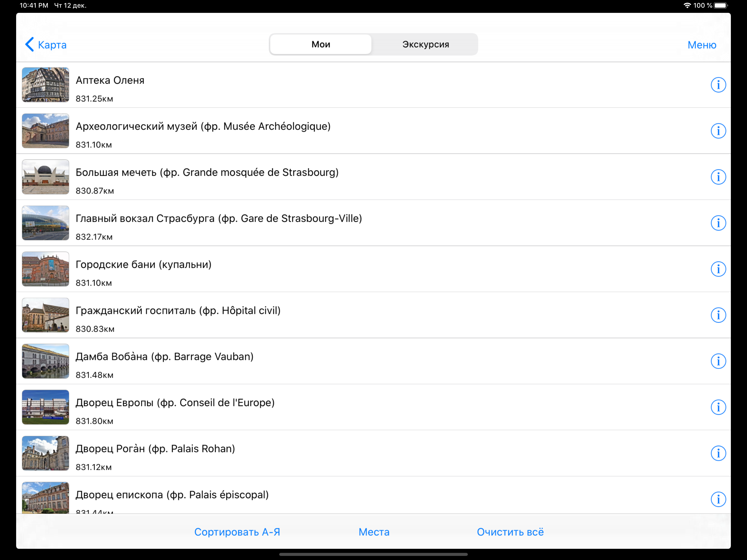Open info for Аптека Оленя
The height and width of the screenshot is (560, 747).
(718, 85)
